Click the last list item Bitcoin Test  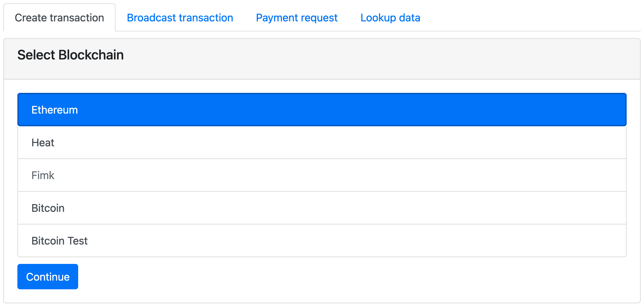coord(322,241)
